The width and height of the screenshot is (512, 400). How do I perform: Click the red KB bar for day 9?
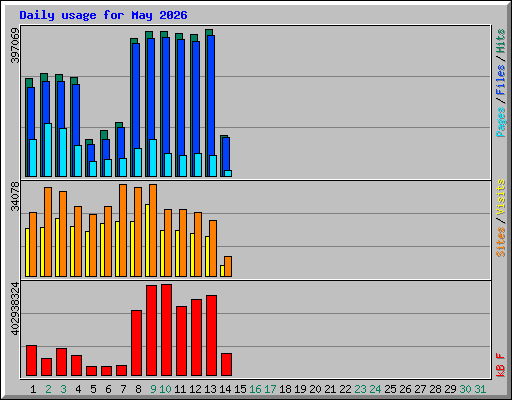pos(152,331)
